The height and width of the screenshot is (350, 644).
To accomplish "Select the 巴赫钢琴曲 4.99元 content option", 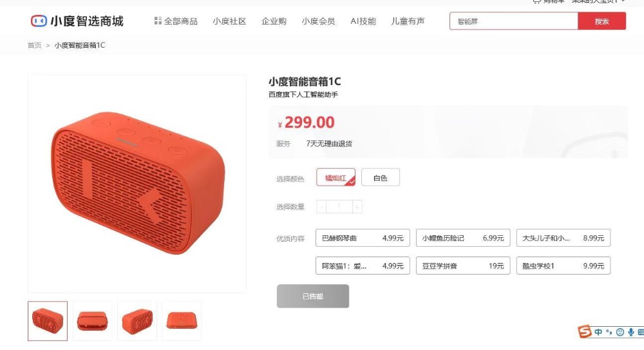I will 363,238.
